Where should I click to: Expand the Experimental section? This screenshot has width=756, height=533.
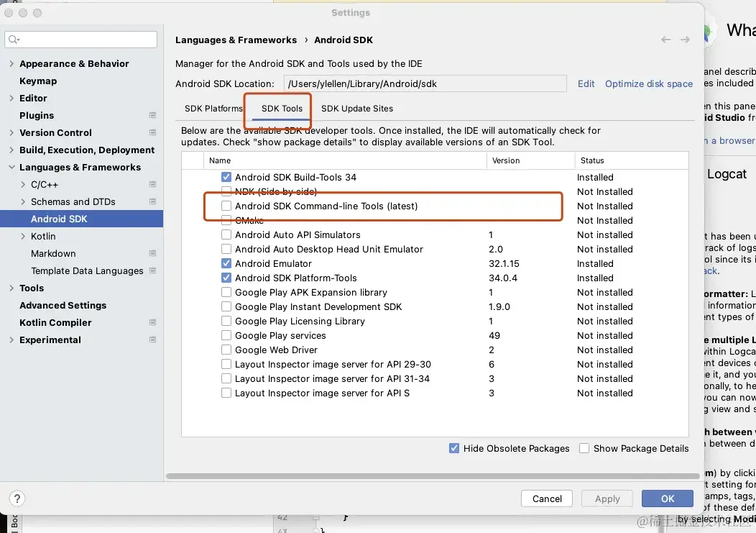pyautogui.click(x=11, y=340)
